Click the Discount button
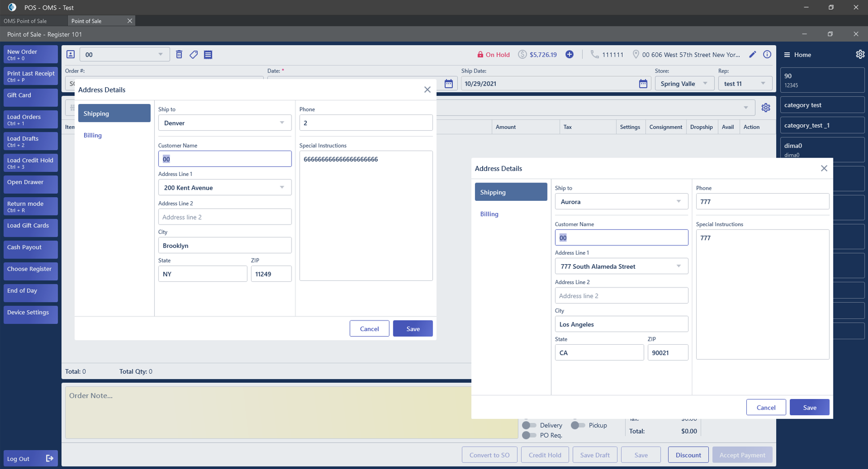Screen dimensions: 868x469 688,455
